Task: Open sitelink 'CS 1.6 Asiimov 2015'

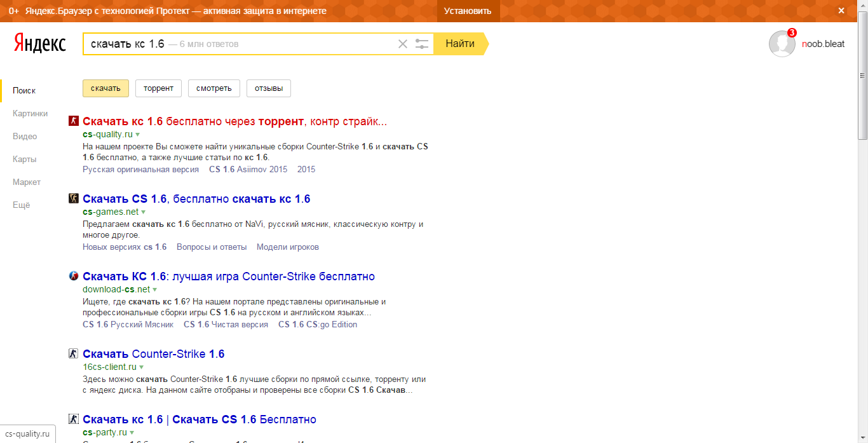Action: pyautogui.click(x=248, y=170)
